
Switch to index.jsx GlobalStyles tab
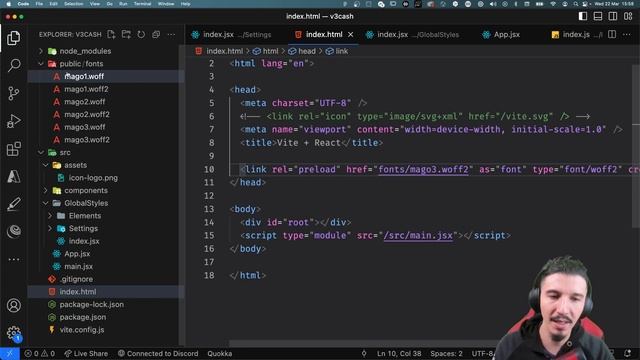click(x=413, y=35)
